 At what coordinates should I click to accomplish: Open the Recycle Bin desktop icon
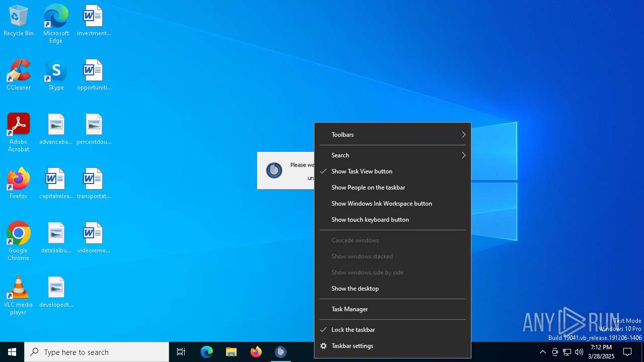pyautogui.click(x=19, y=21)
